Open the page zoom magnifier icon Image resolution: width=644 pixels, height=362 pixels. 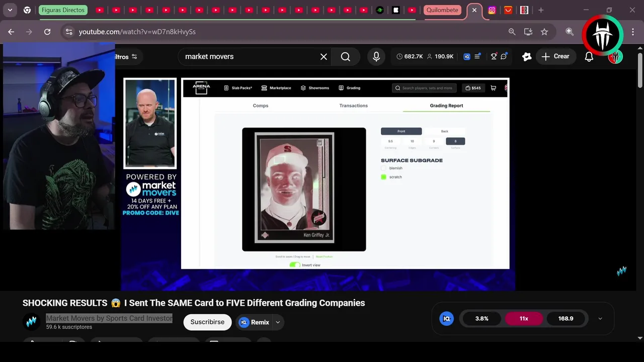512,32
